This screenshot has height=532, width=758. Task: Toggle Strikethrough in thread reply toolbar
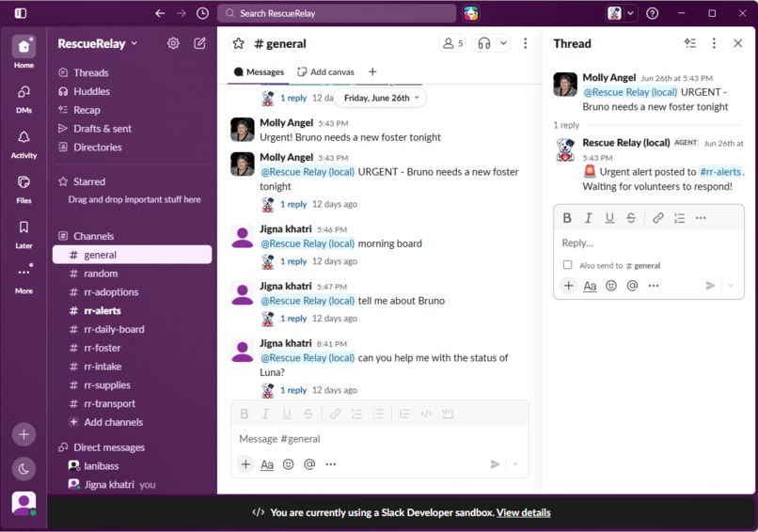click(x=631, y=218)
